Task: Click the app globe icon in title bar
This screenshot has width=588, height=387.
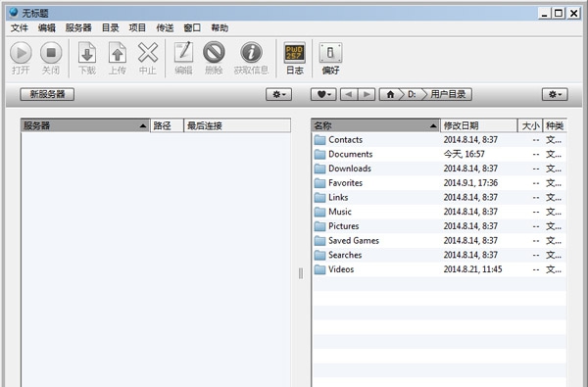Action: pyautogui.click(x=14, y=13)
